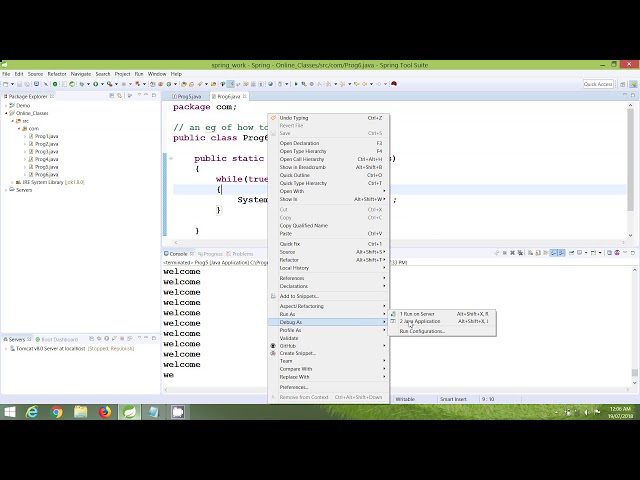Image resolution: width=640 pixels, height=480 pixels.
Task: Select Prog3.java in Package Explorer
Action: click(46, 151)
